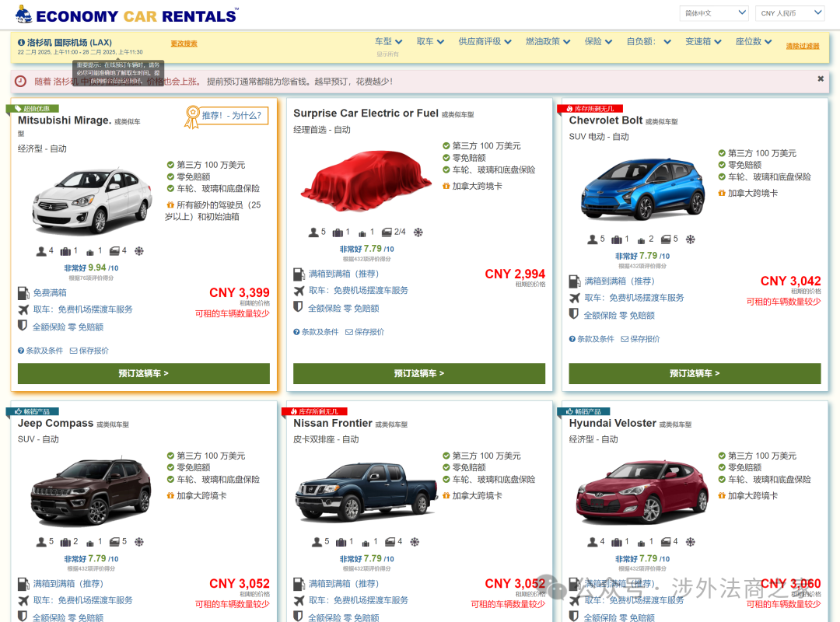Viewport: 840px width, 622px height.
Task: Click the Mitsubishi Mirage car image
Action: [91, 201]
